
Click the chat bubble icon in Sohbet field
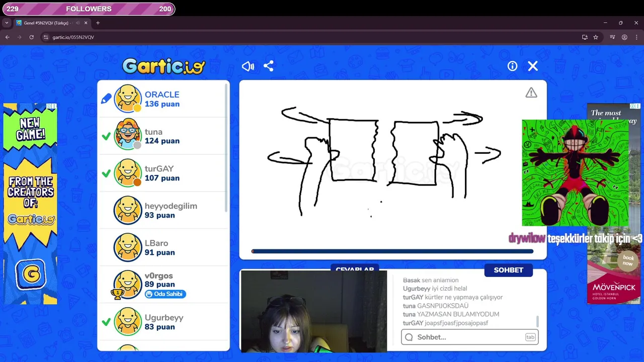(x=409, y=337)
